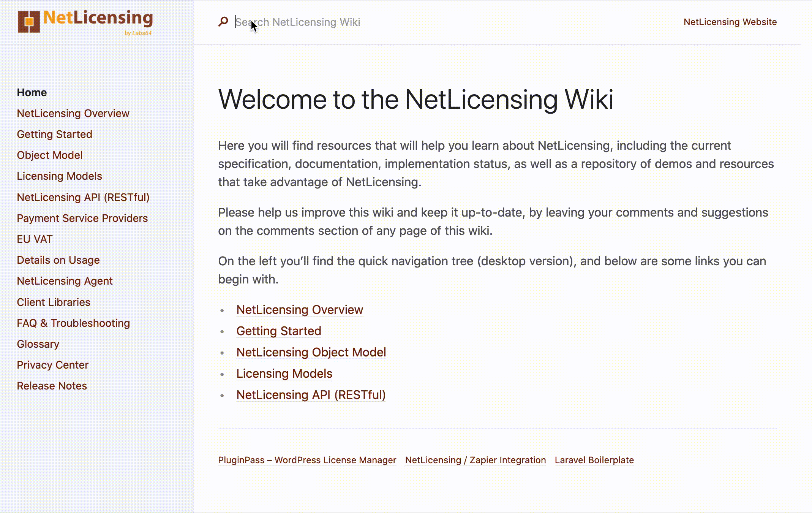Open Object Model in the sidebar
Screen dimensions: 812x513
(50, 155)
